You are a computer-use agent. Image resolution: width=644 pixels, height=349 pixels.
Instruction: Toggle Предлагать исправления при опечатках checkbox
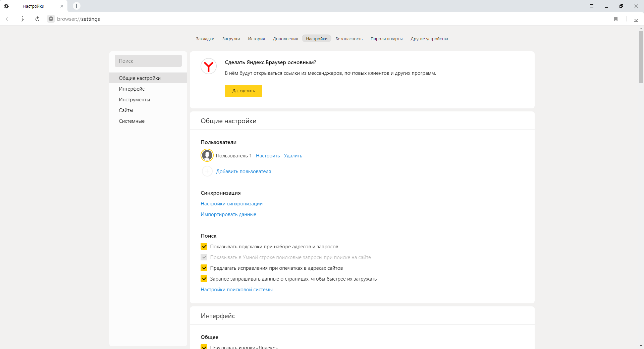point(204,268)
